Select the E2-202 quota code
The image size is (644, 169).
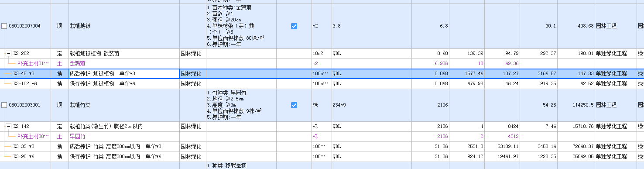click(21, 54)
